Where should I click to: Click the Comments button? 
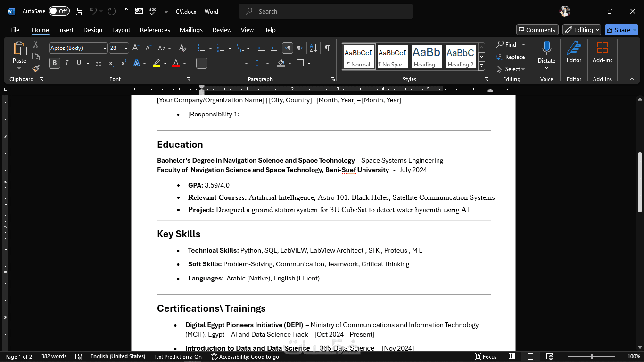pyautogui.click(x=537, y=30)
